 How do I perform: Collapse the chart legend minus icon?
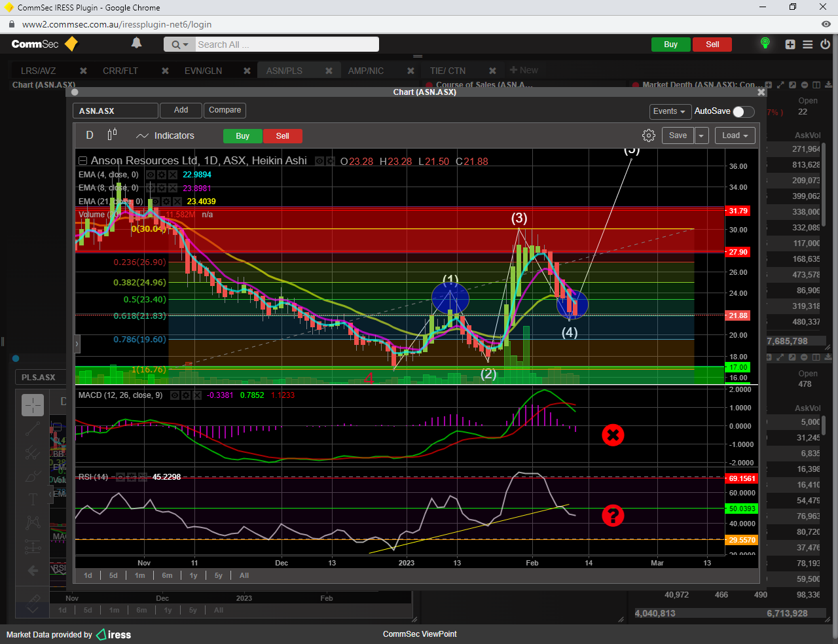click(x=82, y=160)
